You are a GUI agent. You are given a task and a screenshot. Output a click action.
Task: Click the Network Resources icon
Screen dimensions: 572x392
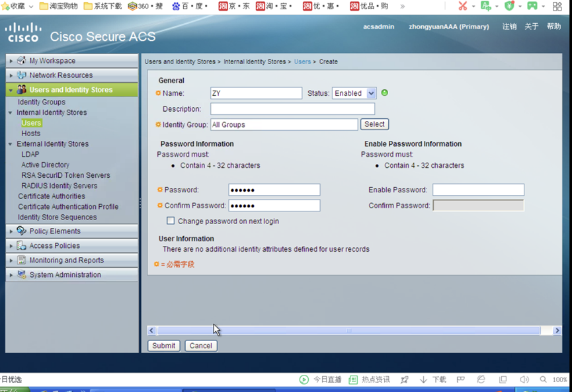click(22, 75)
